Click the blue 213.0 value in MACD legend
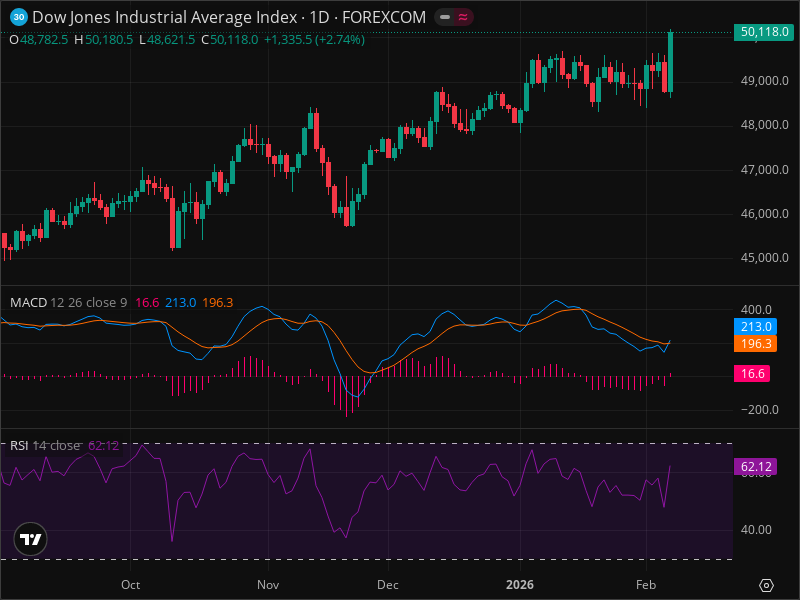Image resolution: width=800 pixels, height=600 pixels. pos(181,303)
